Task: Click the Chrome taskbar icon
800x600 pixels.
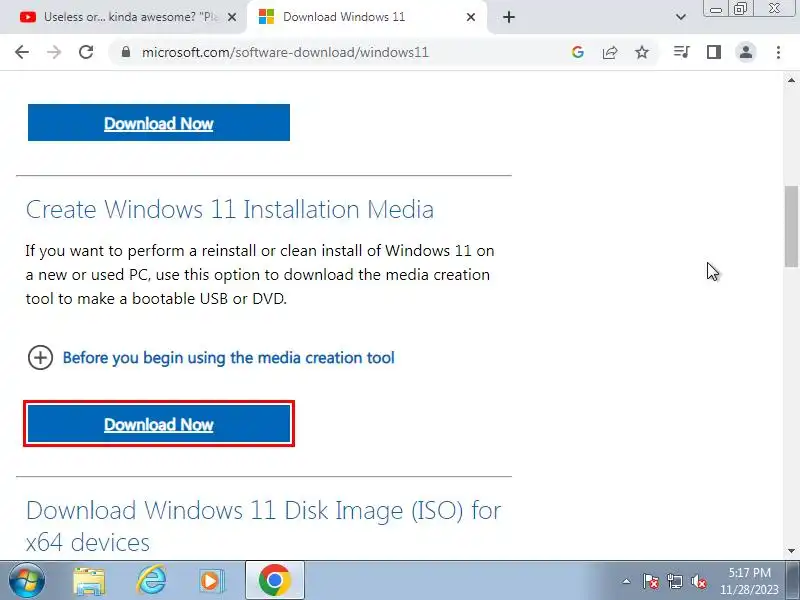Action: (x=274, y=580)
